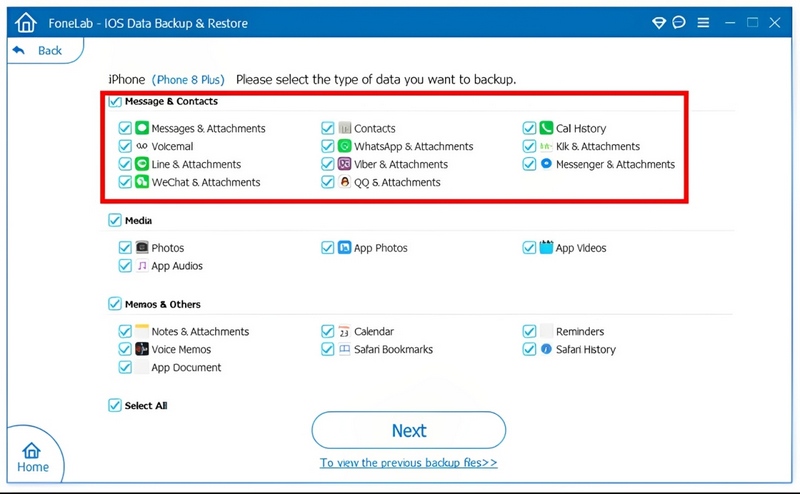Toggle the Memos & Others group checkbox
Image resolution: width=800 pixels, height=494 pixels.
point(114,304)
